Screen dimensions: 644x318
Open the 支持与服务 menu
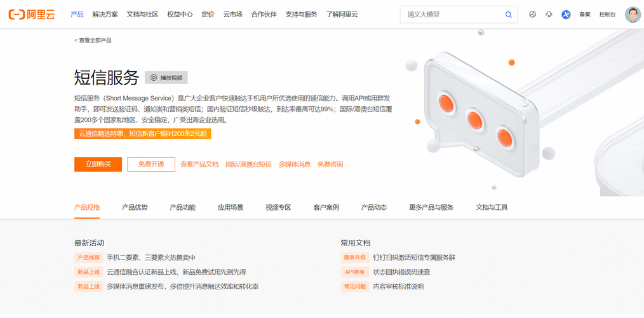click(302, 15)
